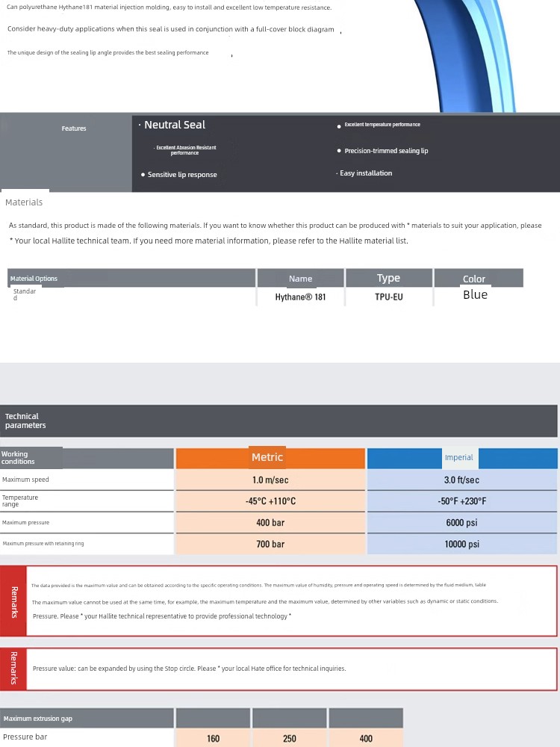Screen dimensions: 560x747
Task: Click the orange 'Metric' column header
Action: (x=270, y=457)
